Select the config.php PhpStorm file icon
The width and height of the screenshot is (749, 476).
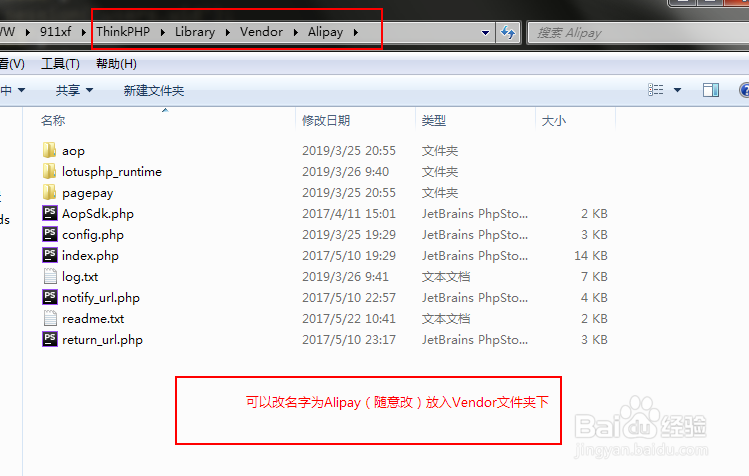(x=50, y=234)
